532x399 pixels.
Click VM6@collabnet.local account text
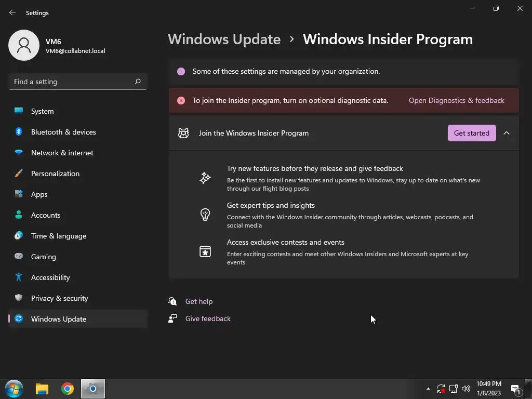pyautogui.click(x=75, y=51)
